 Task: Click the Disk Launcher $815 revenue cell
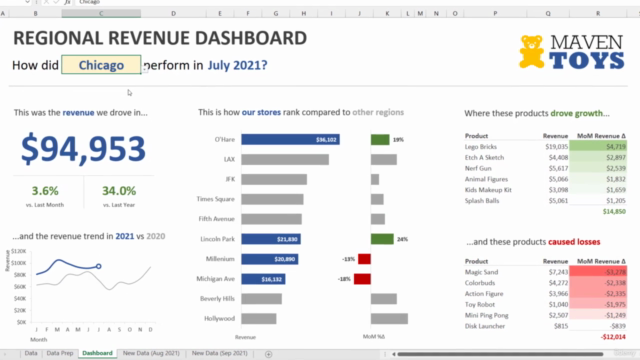561,326
